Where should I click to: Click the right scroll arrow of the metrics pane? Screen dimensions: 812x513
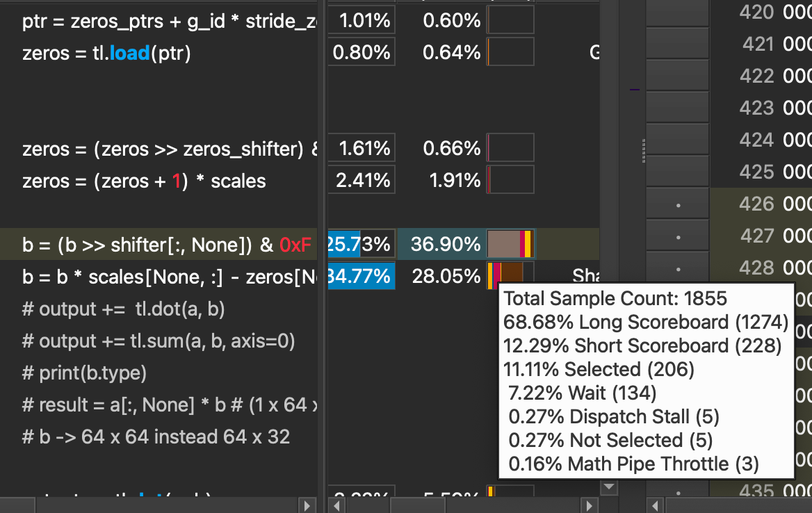[x=589, y=506]
